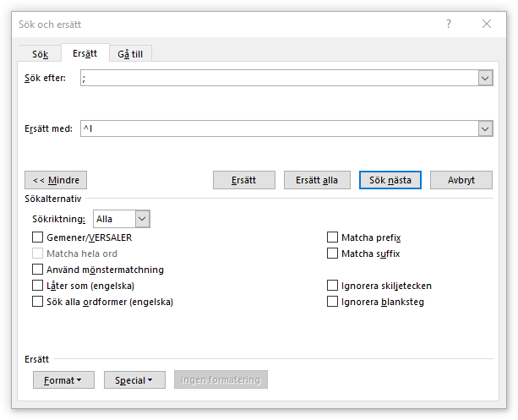518x420 pixels.
Task: Collapse options with the Mindre button
Action: point(56,180)
